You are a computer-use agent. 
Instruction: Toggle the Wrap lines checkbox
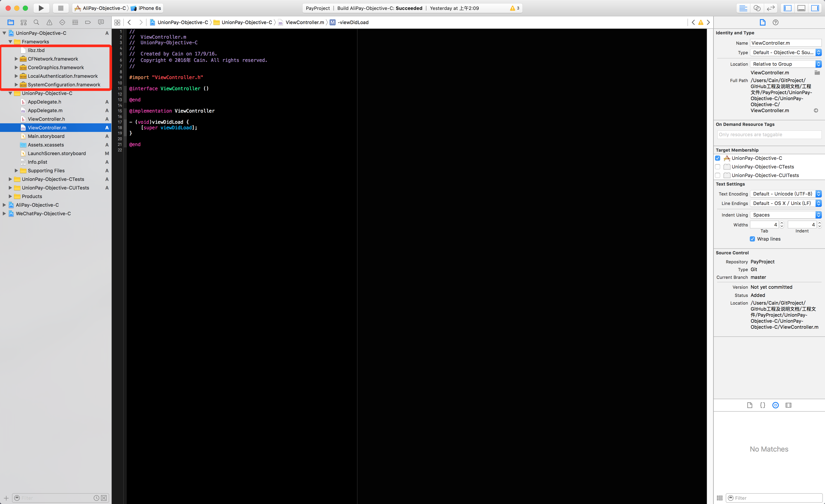[752, 239]
